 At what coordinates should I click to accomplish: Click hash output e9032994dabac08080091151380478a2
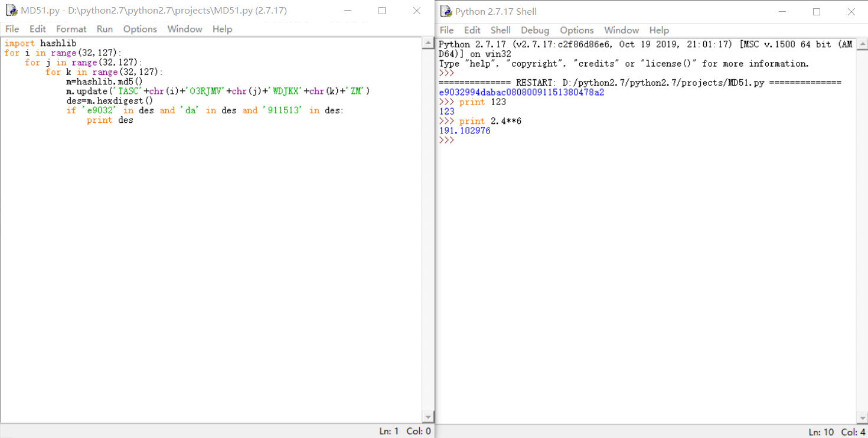pos(521,92)
